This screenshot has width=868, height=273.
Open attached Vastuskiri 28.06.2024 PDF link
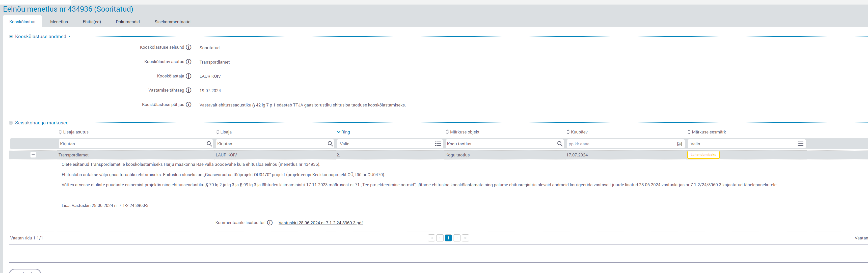320,223
